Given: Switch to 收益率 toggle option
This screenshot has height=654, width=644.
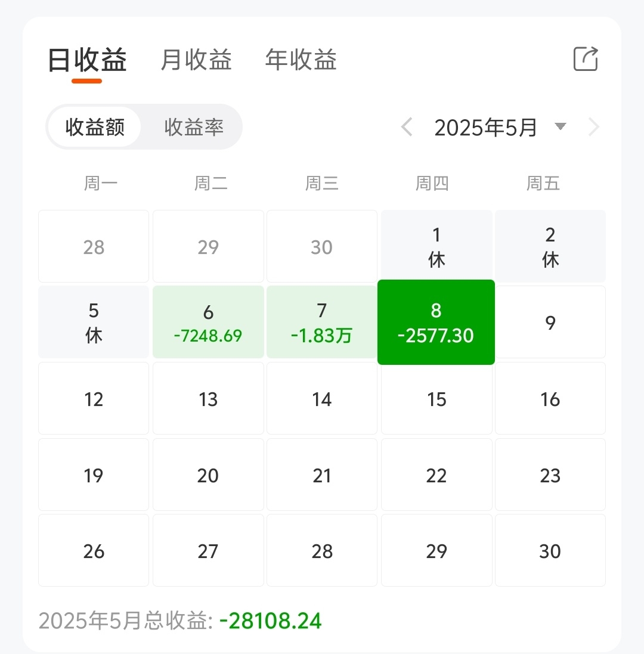Looking at the screenshot, I should pos(194,127).
